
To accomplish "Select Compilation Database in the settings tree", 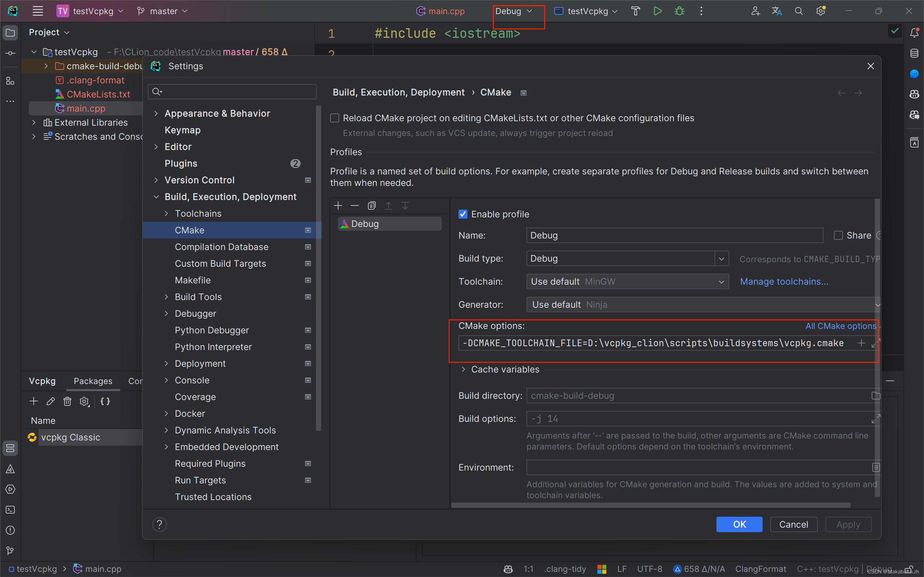I will (221, 247).
